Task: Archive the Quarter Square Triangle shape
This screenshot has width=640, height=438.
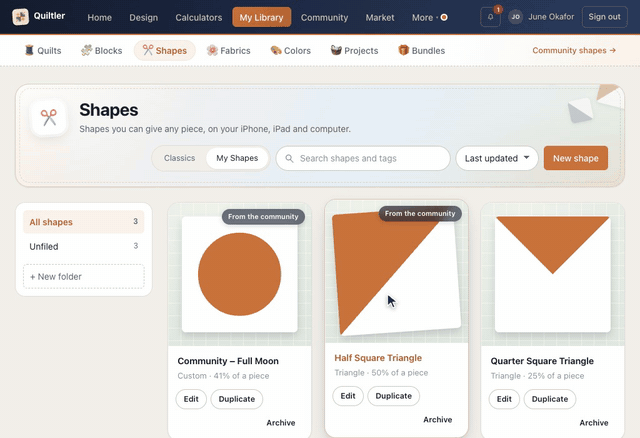Action: coord(594,422)
